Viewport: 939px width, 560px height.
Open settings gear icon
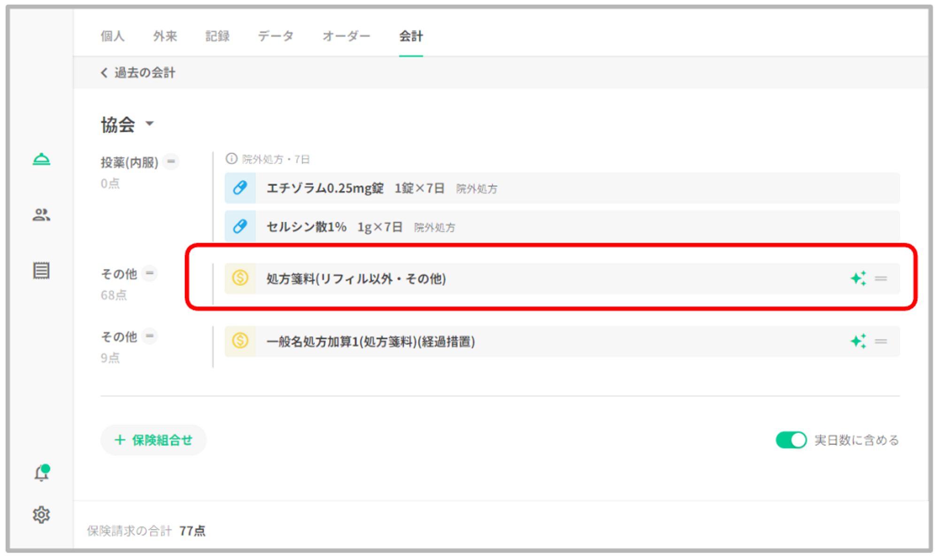[41, 515]
